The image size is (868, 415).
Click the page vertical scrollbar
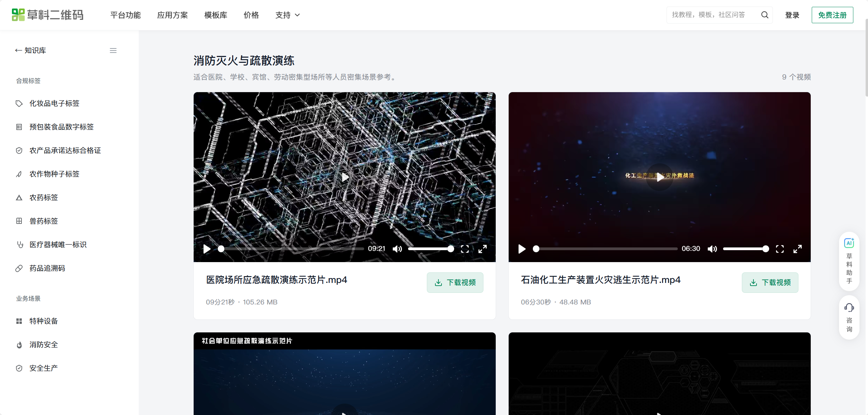click(x=866, y=58)
